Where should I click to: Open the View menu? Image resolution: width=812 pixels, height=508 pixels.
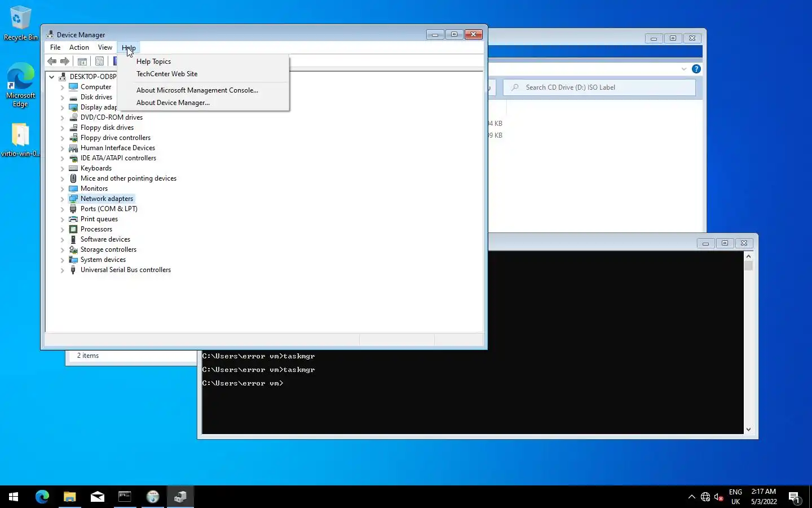[x=105, y=47]
